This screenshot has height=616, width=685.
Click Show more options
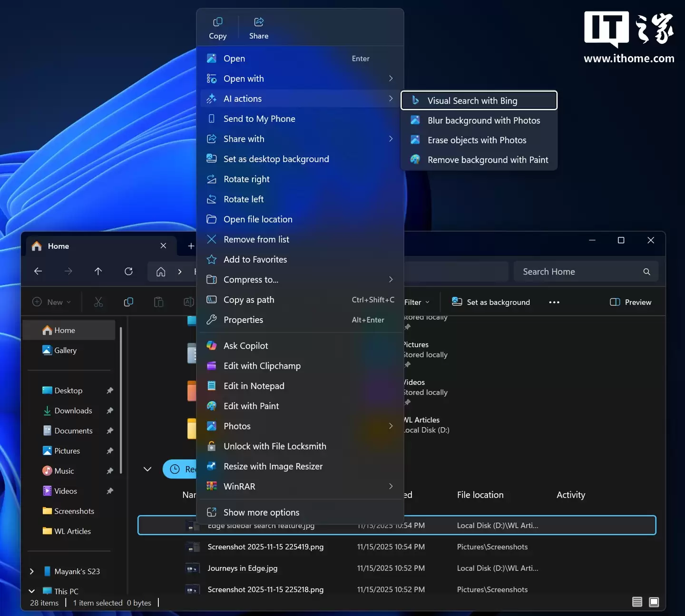pyautogui.click(x=261, y=512)
